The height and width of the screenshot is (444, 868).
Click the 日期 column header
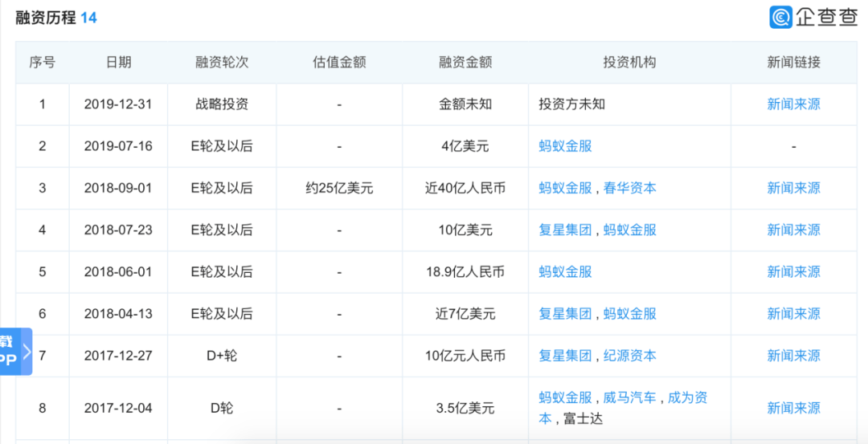[118, 63]
